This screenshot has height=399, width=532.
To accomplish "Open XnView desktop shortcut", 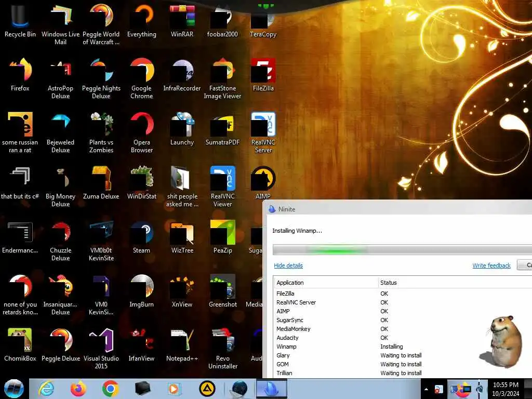I will [x=182, y=291].
